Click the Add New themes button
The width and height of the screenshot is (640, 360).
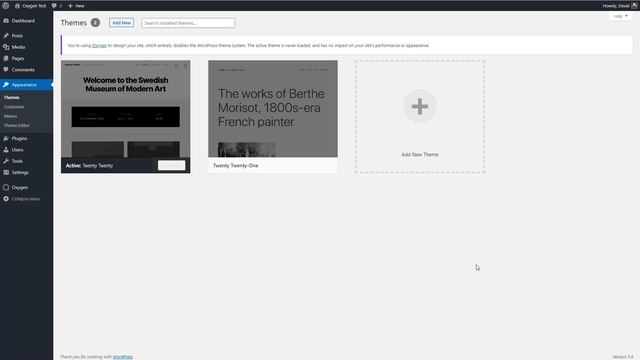pyautogui.click(x=121, y=23)
